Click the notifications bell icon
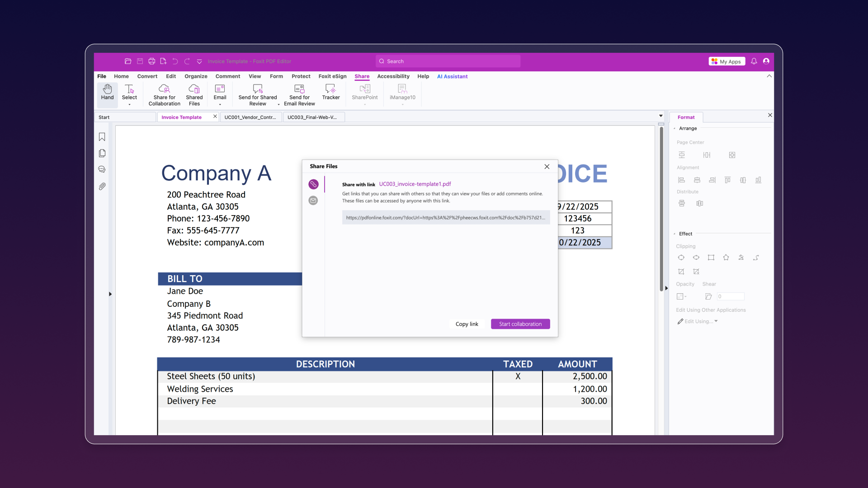The width and height of the screenshot is (868, 488). tap(754, 61)
